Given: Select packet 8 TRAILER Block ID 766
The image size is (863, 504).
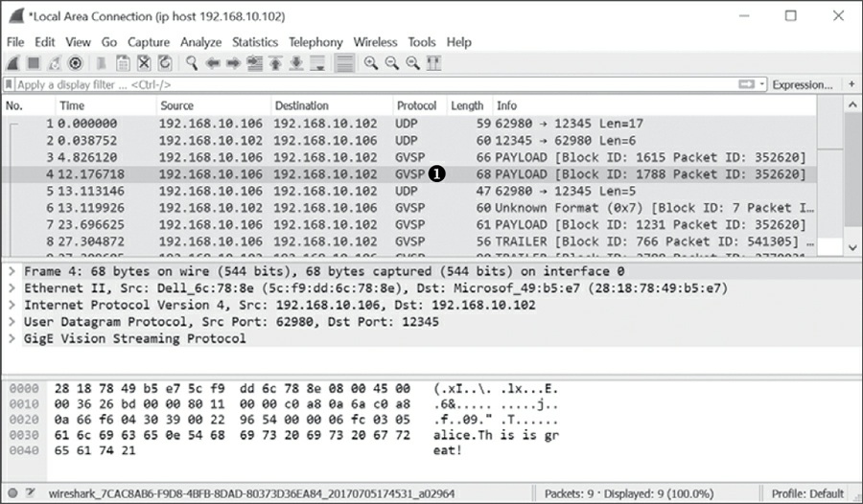Looking at the screenshot, I should [410, 241].
